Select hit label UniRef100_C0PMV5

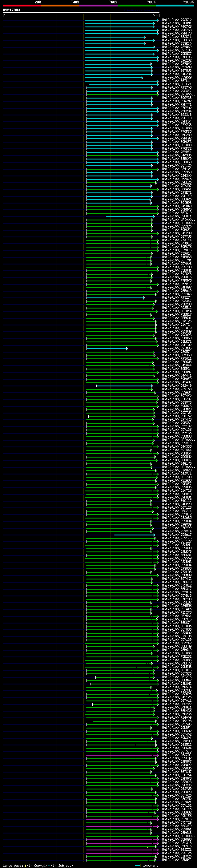(177, 210)
